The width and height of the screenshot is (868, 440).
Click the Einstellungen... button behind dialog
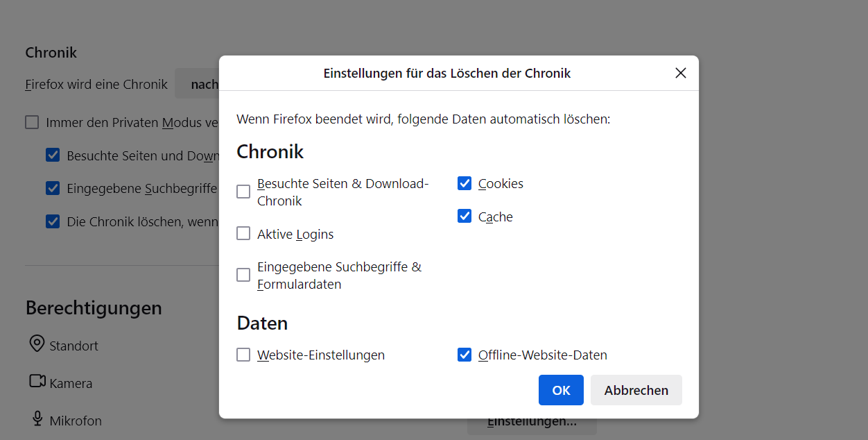532,425
